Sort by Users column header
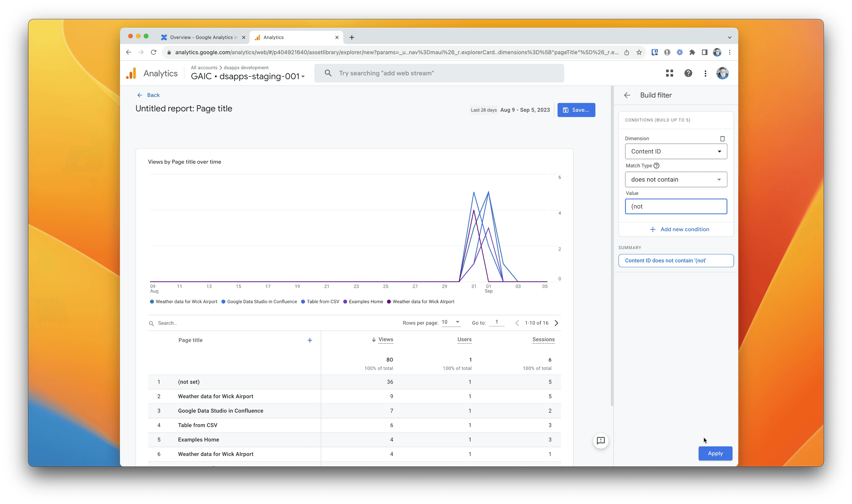 click(x=464, y=340)
